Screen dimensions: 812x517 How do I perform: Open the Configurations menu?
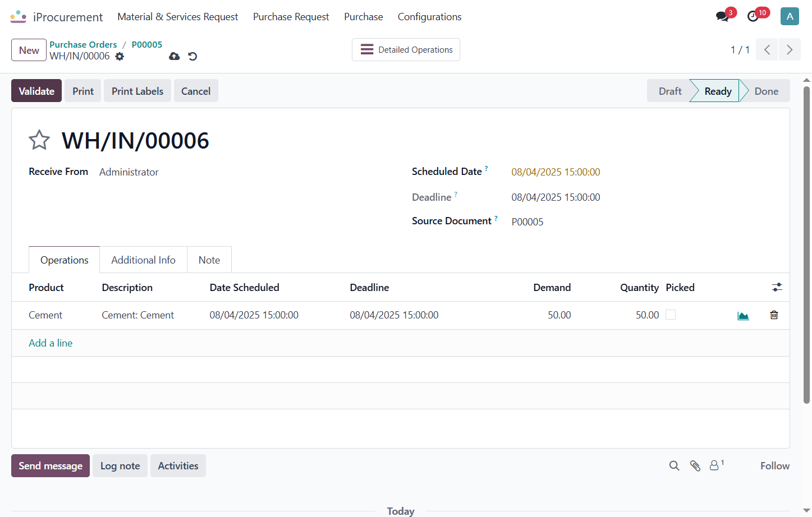point(430,17)
